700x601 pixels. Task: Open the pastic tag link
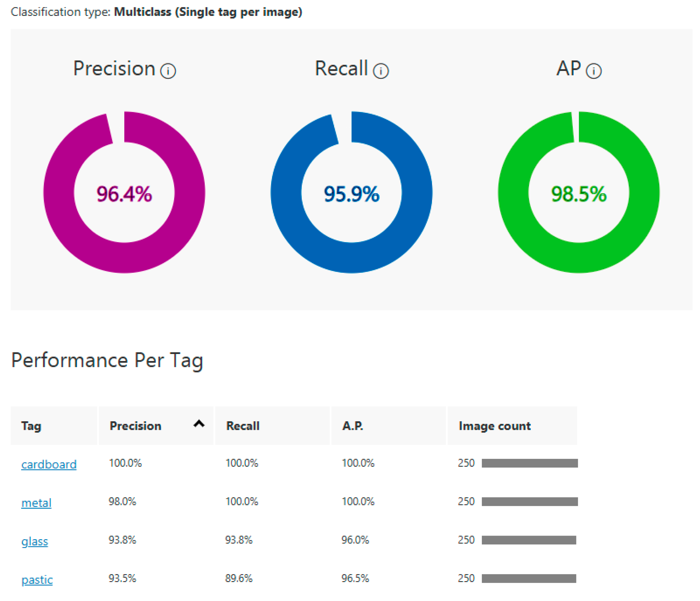pyautogui.click(x=37, y=580)
